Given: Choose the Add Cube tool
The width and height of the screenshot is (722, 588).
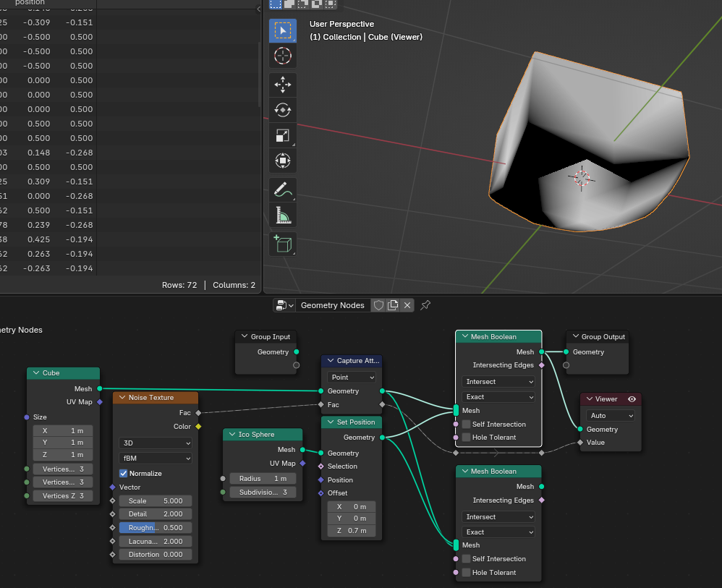Looking at the screenshot, I should tap(282, 244).
